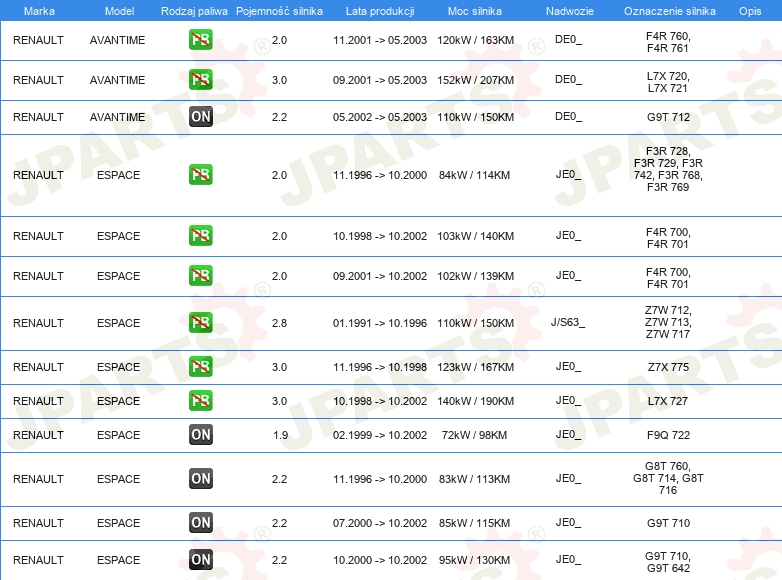The width and height of the screenshot is (782, 580).
Task: Click the Nadwozie column header
Action: (x=570, y=11)
